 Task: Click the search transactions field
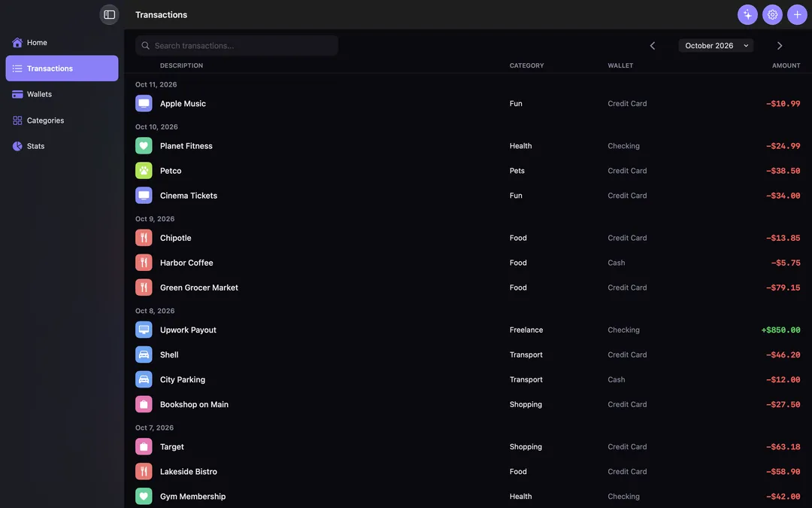click(x=237, y=46)
